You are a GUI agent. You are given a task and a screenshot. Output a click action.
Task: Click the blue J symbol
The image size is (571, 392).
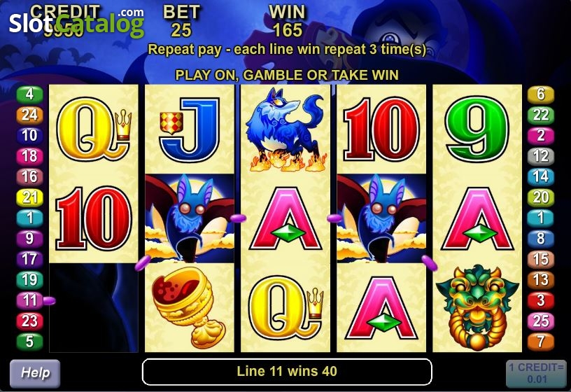[x=190, y=129]
